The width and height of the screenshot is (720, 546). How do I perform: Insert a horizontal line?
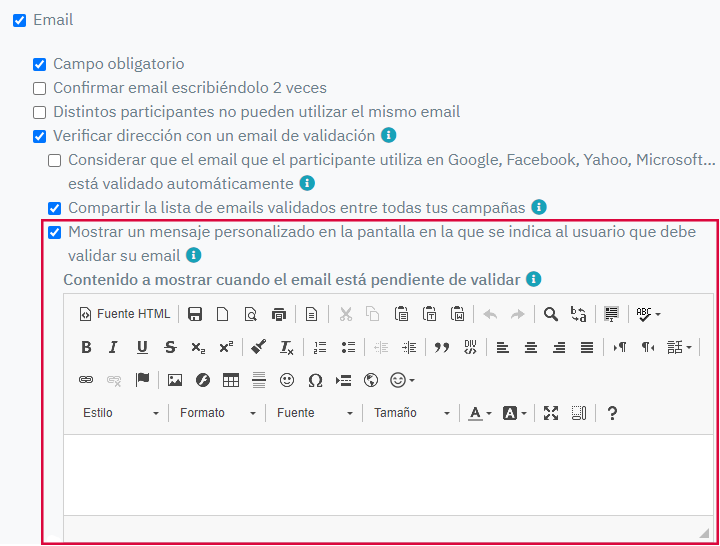point(259,380)
